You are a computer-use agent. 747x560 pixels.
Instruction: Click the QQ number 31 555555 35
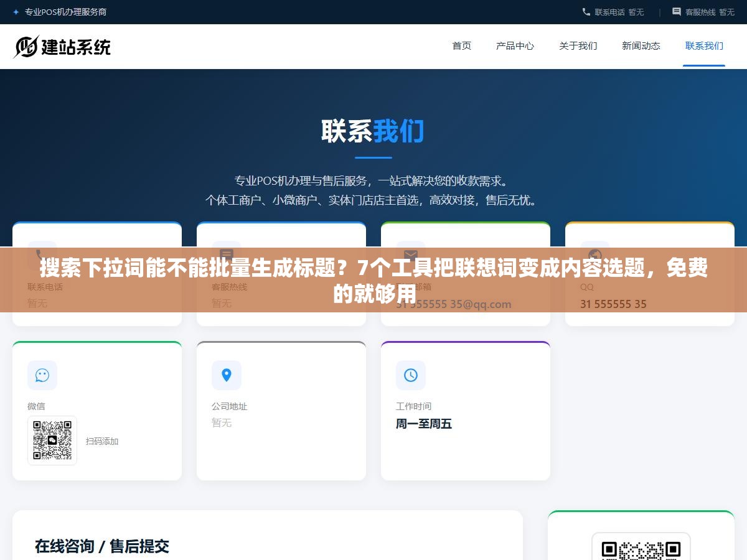613,304
